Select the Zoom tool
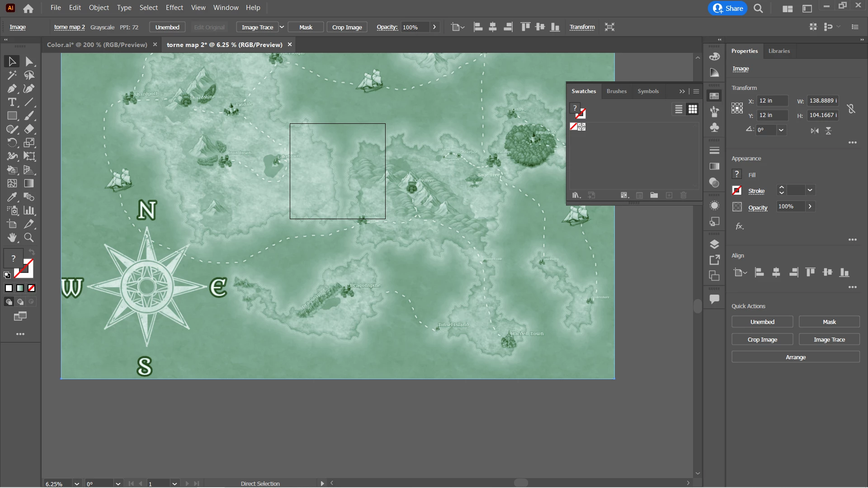The width and height of the screenshot is (868, 488). (x=29, y=238)
